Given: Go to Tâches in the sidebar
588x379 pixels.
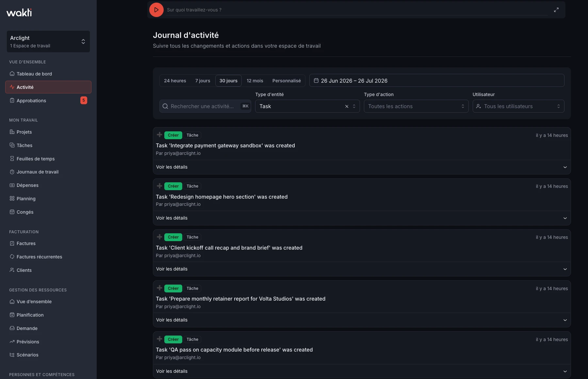Looking at the screenshot, I should [48, 145].
